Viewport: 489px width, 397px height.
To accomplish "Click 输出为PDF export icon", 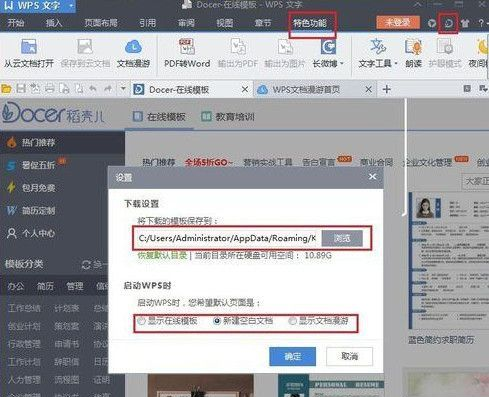I will pyautogui.click(x=238, y=53).
